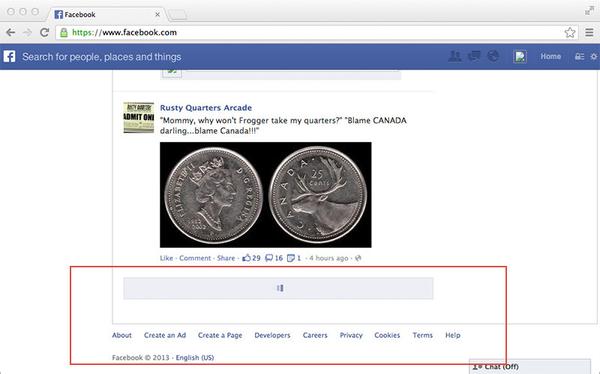Open notifications globe icon
The image size is (600, 374).
[x=493, y=56]
